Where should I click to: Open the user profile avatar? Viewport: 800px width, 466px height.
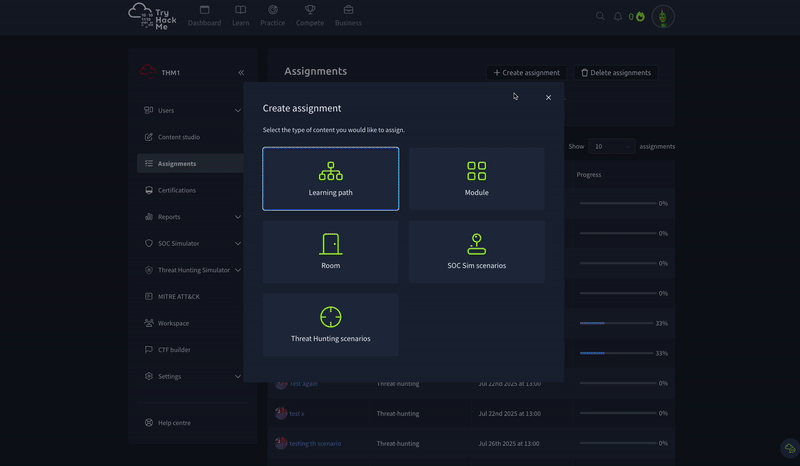tap(663, 16)
